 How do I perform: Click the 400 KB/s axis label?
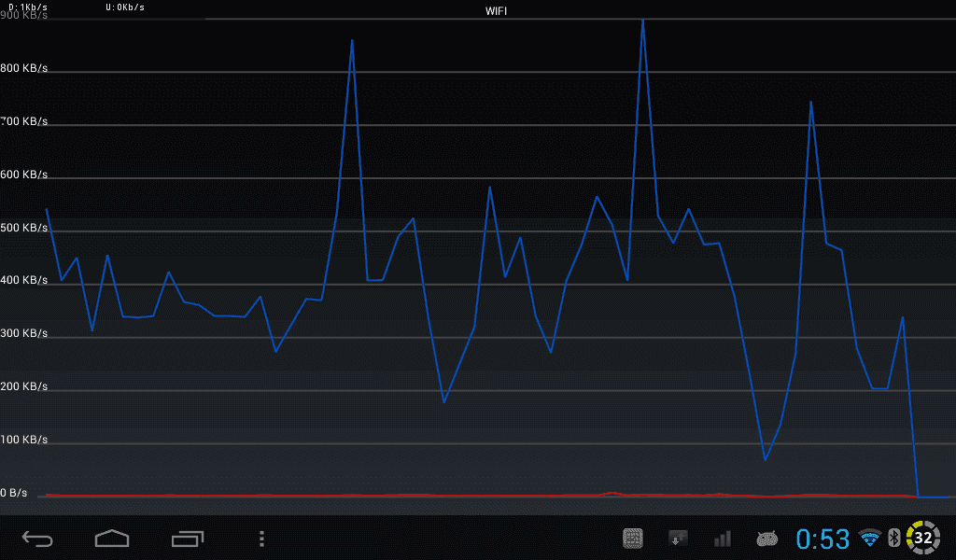(23, 280)
